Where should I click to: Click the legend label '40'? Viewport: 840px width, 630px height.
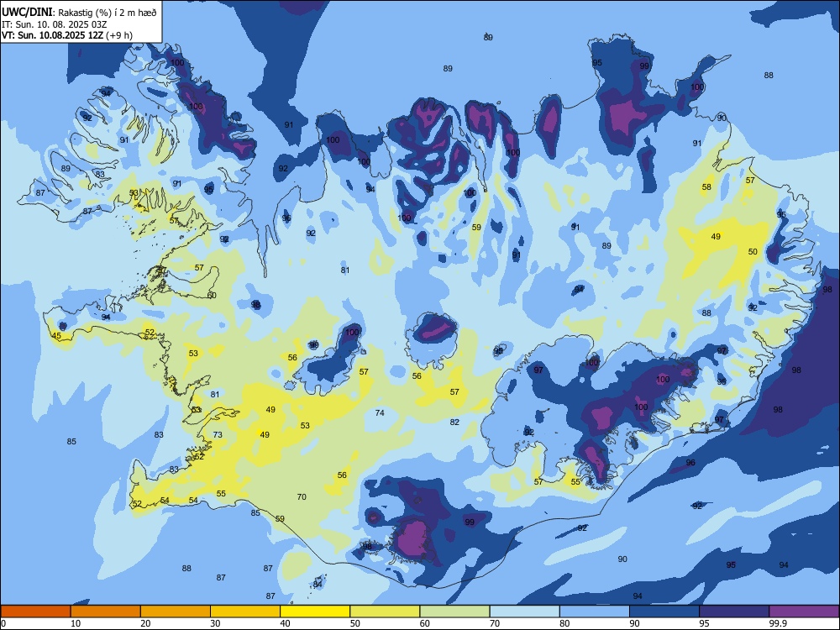[285, 623]
